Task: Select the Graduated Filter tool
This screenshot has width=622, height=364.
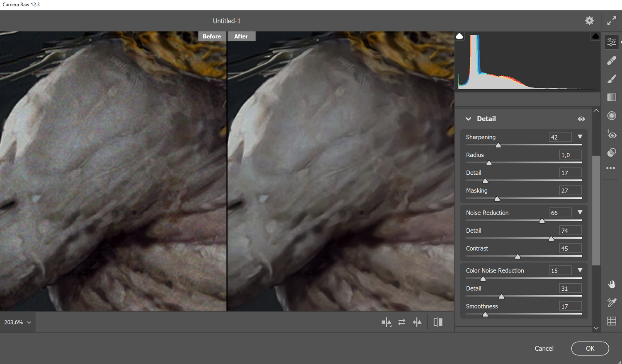Action: click(611, 97)
